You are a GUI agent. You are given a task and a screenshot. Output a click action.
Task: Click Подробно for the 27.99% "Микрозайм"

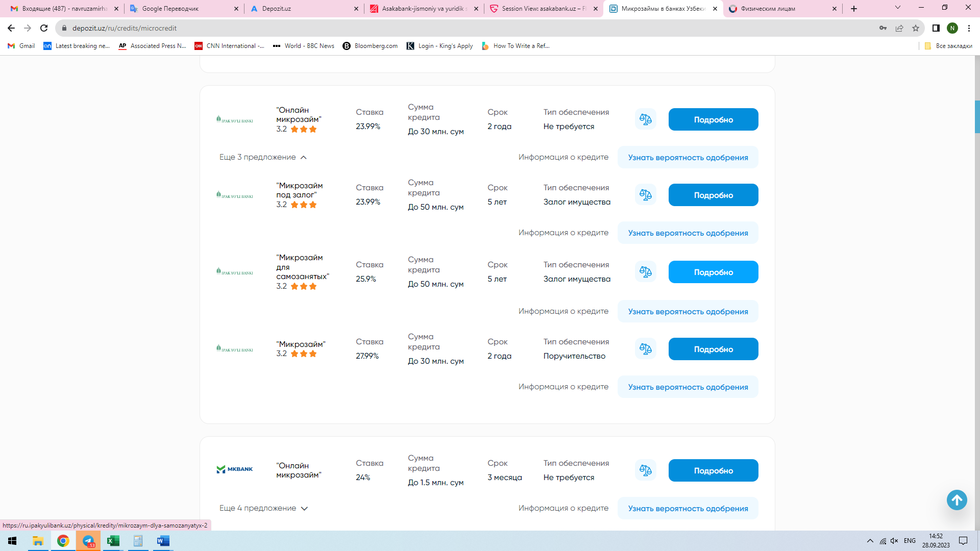click(x=713, y=349)
